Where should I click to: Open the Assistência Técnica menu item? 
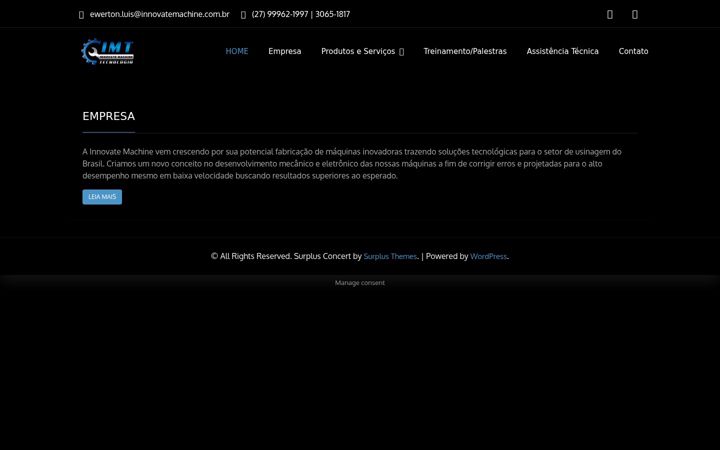pos(562,51)
